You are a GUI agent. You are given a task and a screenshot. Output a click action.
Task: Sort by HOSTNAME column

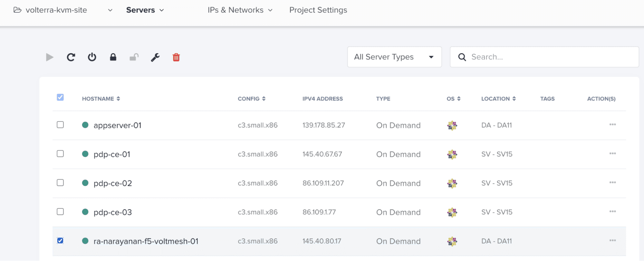coord(101,99)
